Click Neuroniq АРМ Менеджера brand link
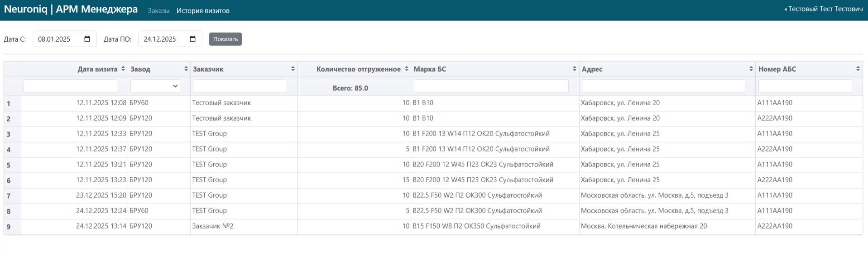 pos(71,10)
